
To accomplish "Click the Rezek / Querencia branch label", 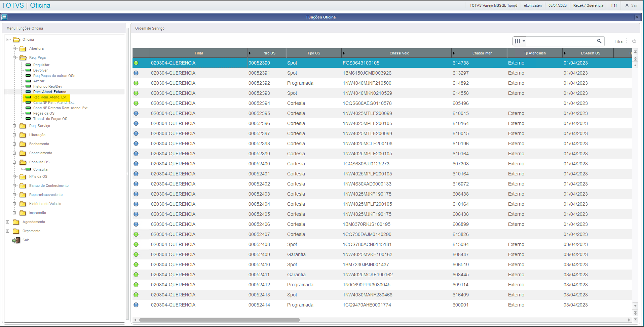I will [588, 5].
